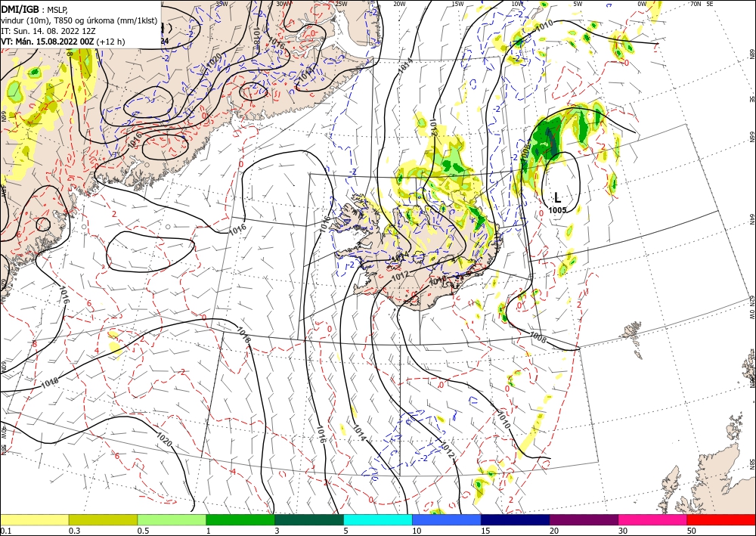This screenshot has height=536, width=756.
Task: Click the legend value '0.5'
Action: point(143,531)
